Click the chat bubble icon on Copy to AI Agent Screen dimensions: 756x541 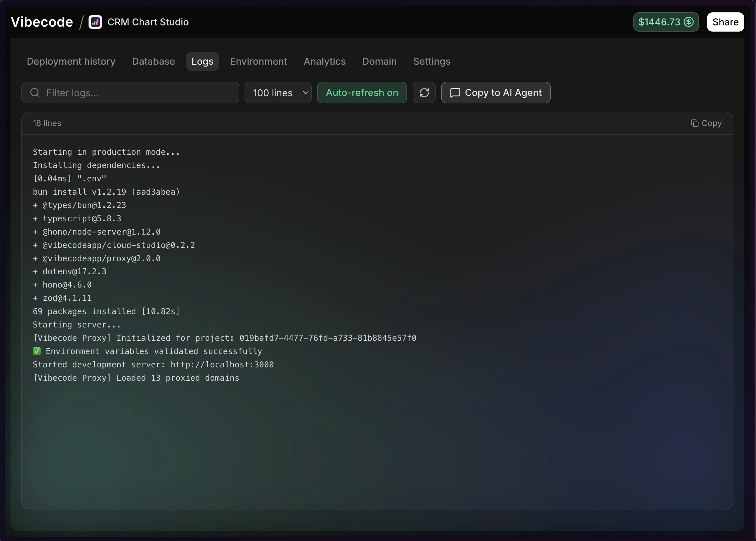(455, 93)
